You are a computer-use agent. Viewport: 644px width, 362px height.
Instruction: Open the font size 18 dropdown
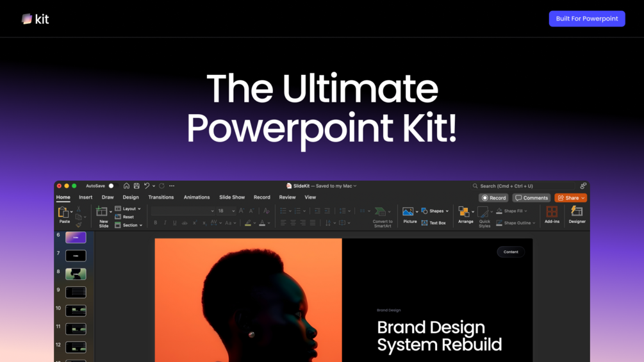tap(226, 211)
